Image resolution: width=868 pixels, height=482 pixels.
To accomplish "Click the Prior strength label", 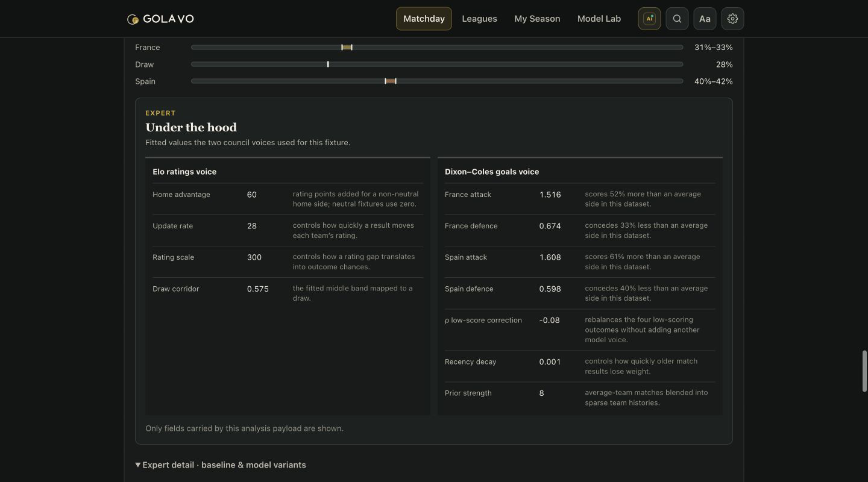I will tap(468, 393).
